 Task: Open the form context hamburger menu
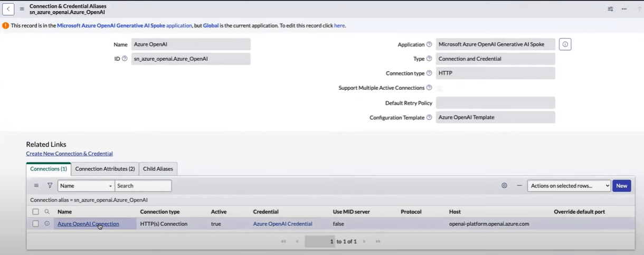(22, 9)
